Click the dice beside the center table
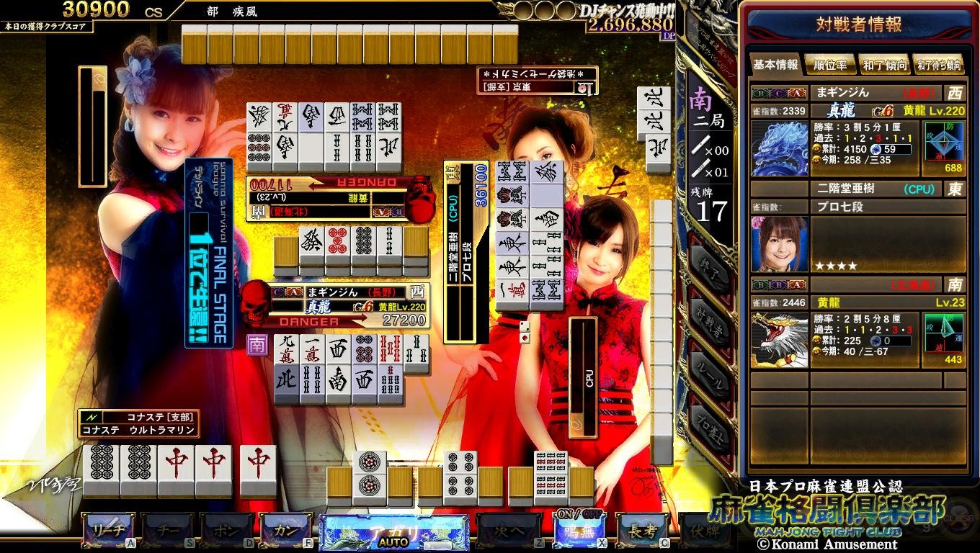980x553 pixels. tap(525, 331)
